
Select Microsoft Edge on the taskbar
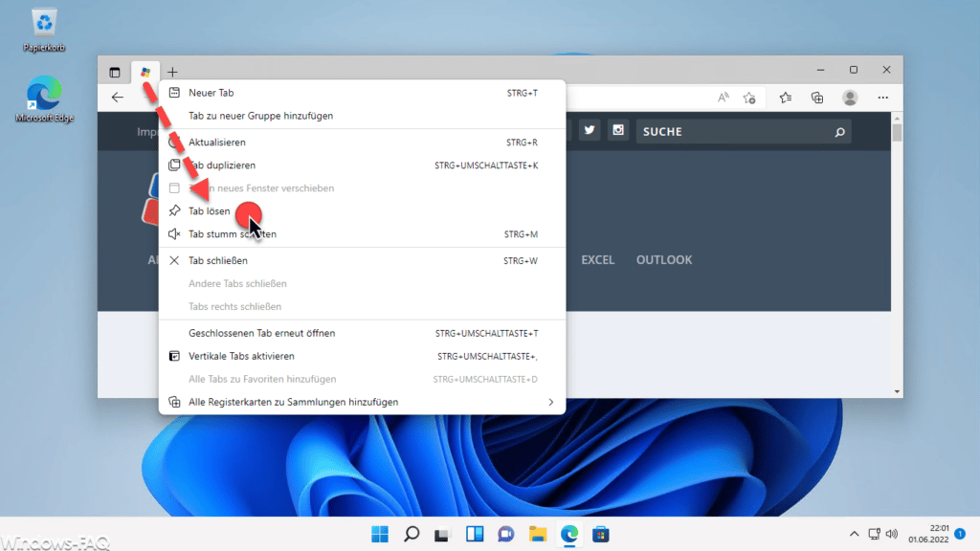(x=569, y=534)
